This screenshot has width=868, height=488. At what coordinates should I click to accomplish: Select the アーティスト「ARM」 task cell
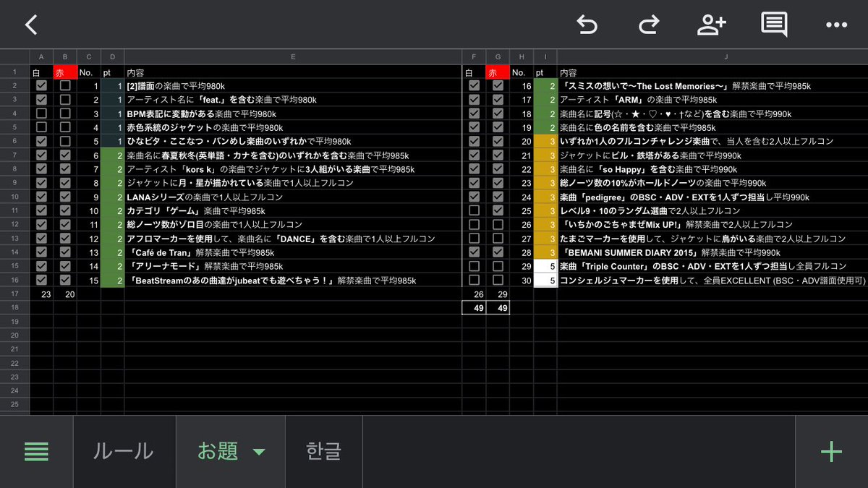tap(712, 100)
